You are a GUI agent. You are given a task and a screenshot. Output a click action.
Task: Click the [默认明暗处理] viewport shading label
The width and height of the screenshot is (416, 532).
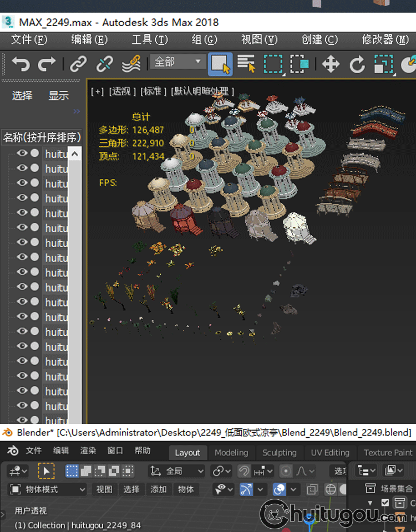pos(202,91)
